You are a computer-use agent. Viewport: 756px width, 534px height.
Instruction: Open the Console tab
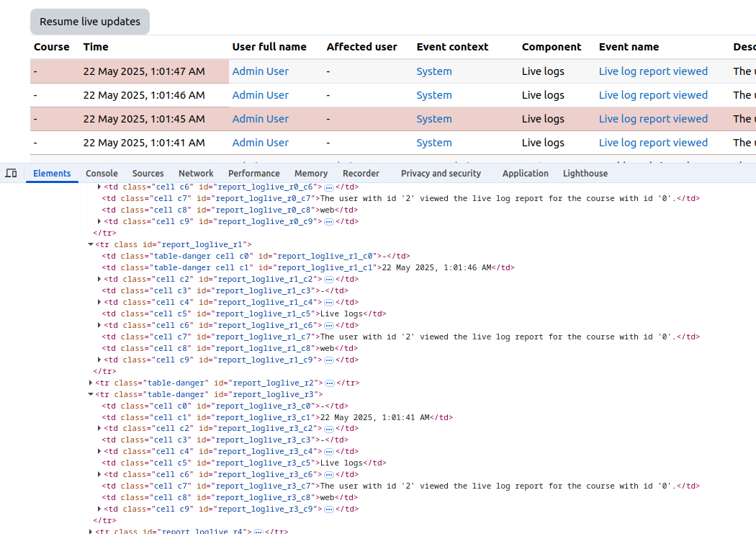click(x=102, y=173)
